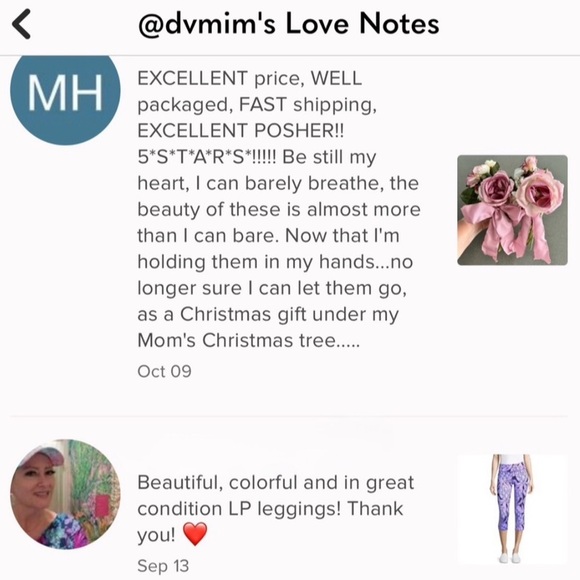Tap the 'holding them in my hands' line
The width and height of the screenshot is (580, 580).
[275, 262]
